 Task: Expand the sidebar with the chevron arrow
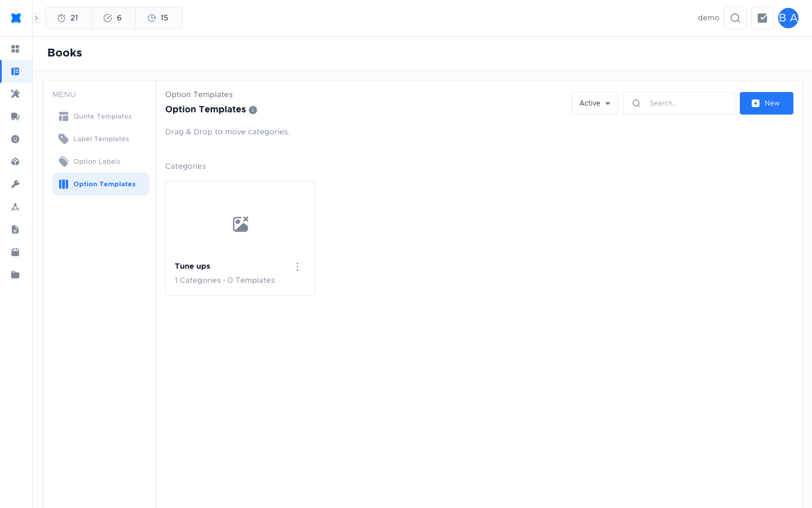point(36,18)
